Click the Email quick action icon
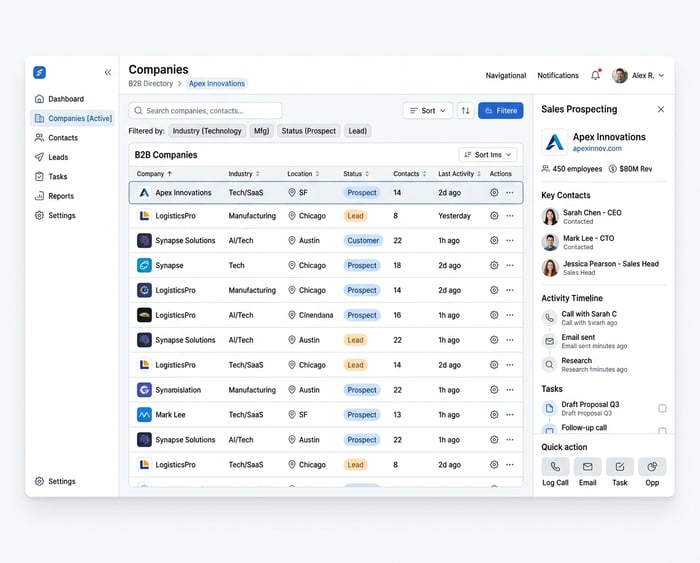Viewport: 700px width, 563px height. (587, 467)
